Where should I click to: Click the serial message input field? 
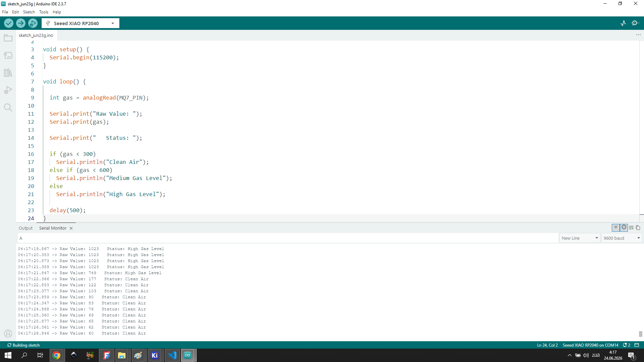click(288, 238)
